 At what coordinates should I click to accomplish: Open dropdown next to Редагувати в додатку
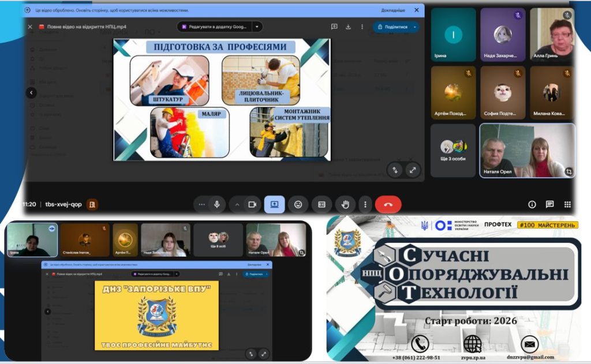click(x=257, y=27)
